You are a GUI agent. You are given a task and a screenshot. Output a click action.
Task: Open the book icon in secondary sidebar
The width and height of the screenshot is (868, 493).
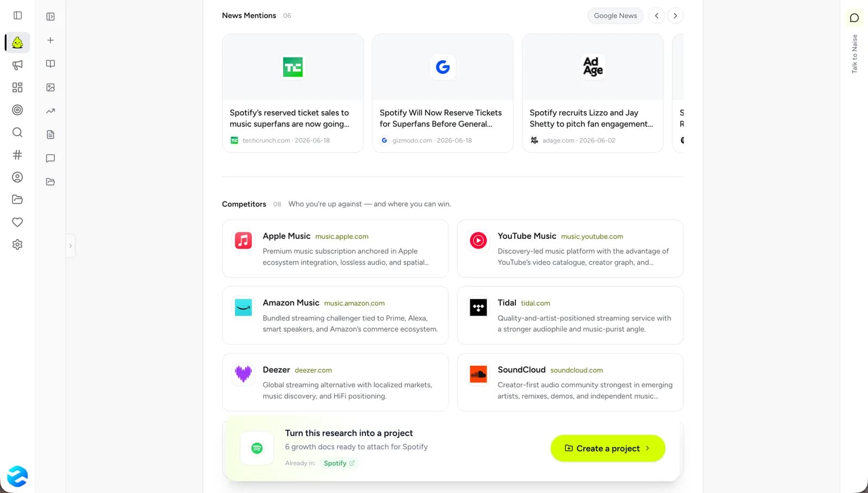(50, 64)
